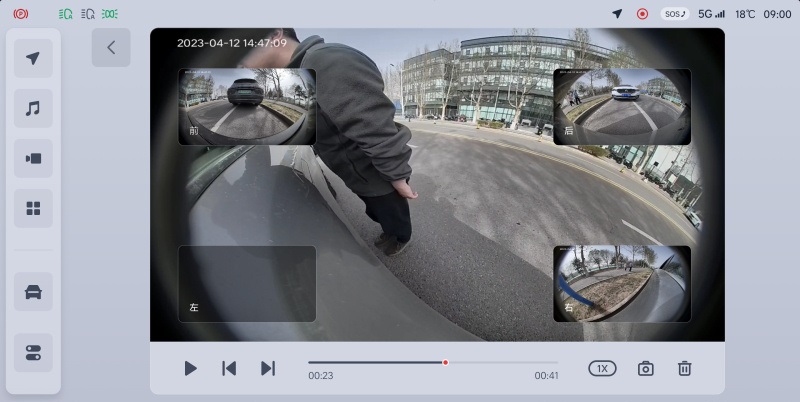Select the empty left camera view
The height and width of the screenshot is (402, 800).
click(x=247, y=283)
